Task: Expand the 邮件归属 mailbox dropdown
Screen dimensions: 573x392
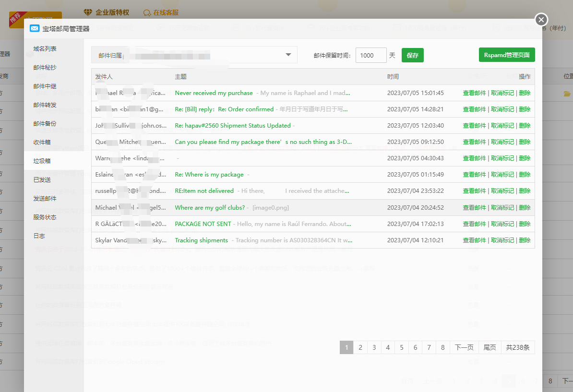Action: [x=288, y=55]
